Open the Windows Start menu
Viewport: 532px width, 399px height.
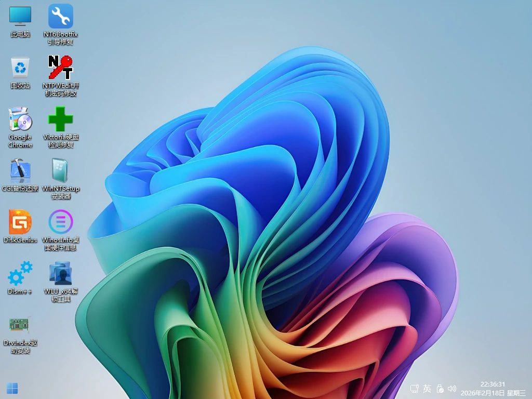tap(11, 389)
